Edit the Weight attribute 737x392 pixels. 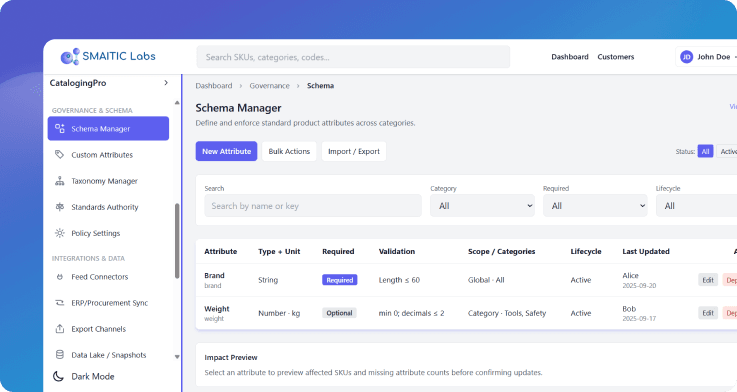[708, 313]
